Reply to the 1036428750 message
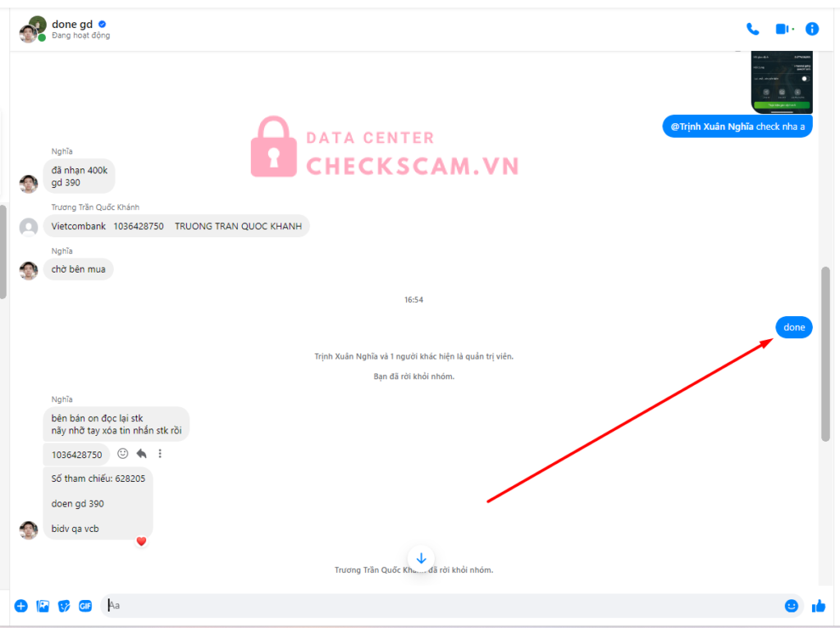 point(141,454)
